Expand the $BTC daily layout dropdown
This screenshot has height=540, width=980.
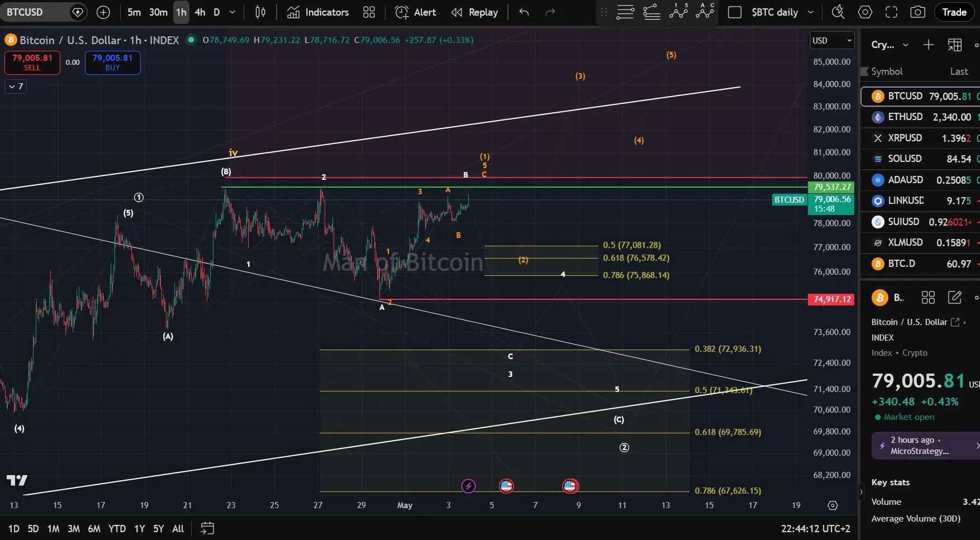click(811, 12)
